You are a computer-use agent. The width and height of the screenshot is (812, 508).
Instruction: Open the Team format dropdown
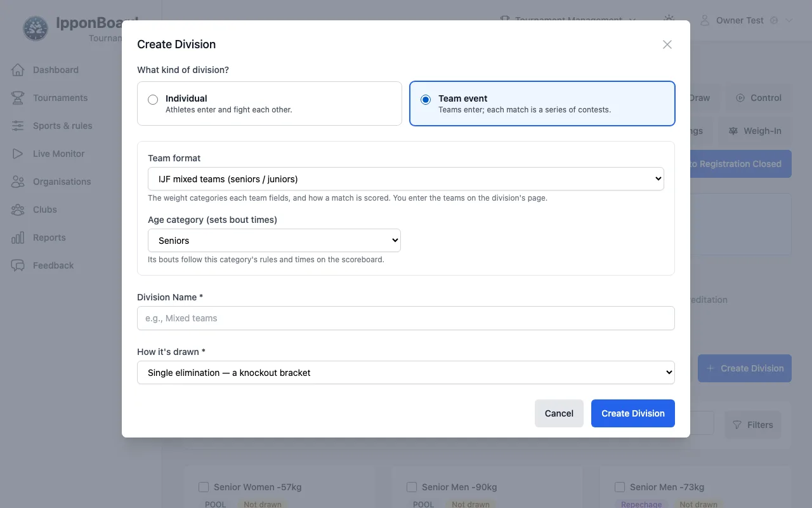(406, 179)
